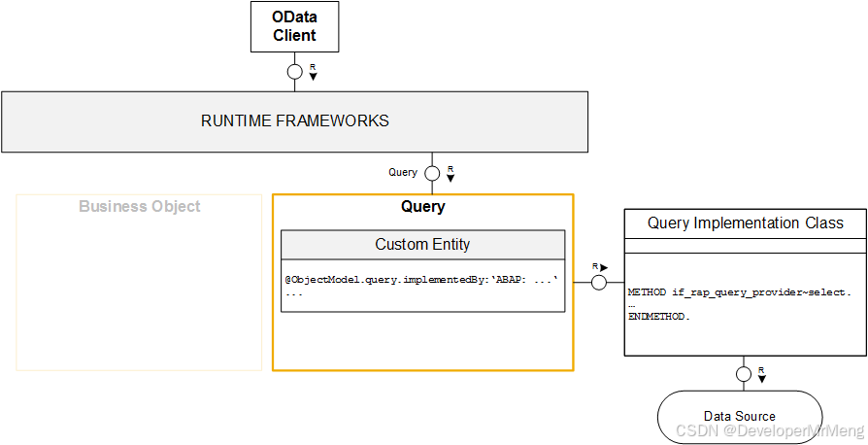Click the connector circle beside Custom Entity
The image size is (868, 445).
(599, 283)
